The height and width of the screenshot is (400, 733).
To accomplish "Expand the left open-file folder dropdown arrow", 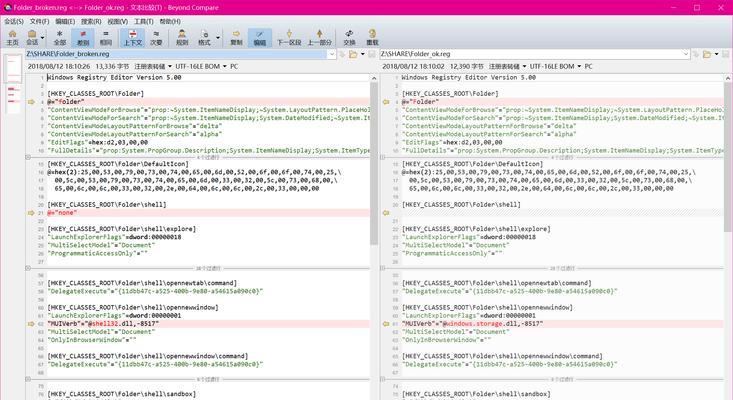I will [362, 54].
